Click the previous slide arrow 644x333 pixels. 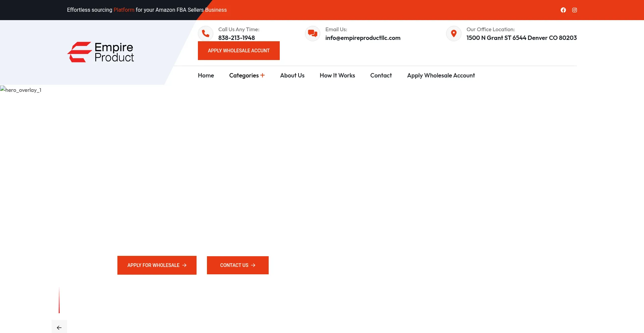[59, 327]
